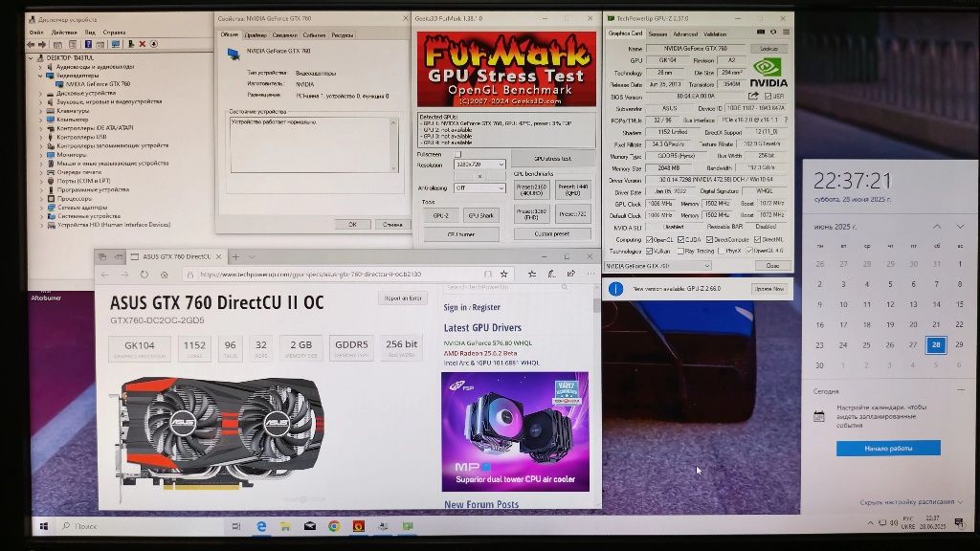
Task: Click the Lookup button in GPU-Z
Action: click(x=769, y=48)
